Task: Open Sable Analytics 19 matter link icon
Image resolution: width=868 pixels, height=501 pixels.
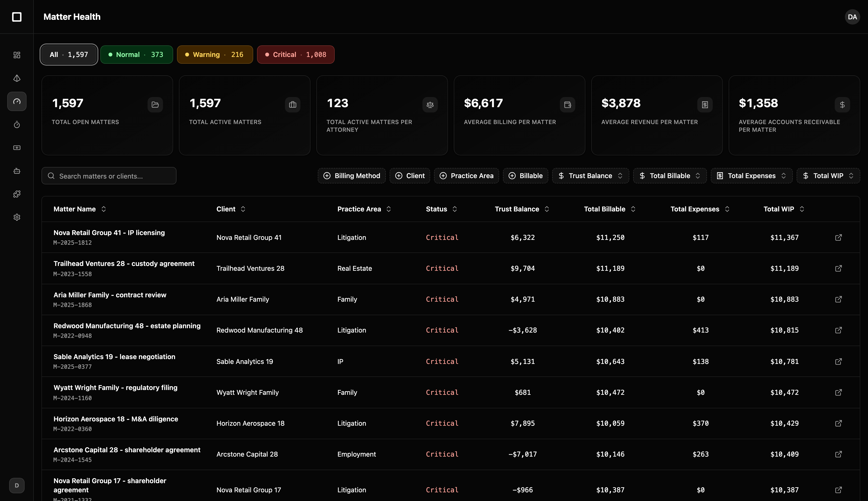Action: (838, 361)
